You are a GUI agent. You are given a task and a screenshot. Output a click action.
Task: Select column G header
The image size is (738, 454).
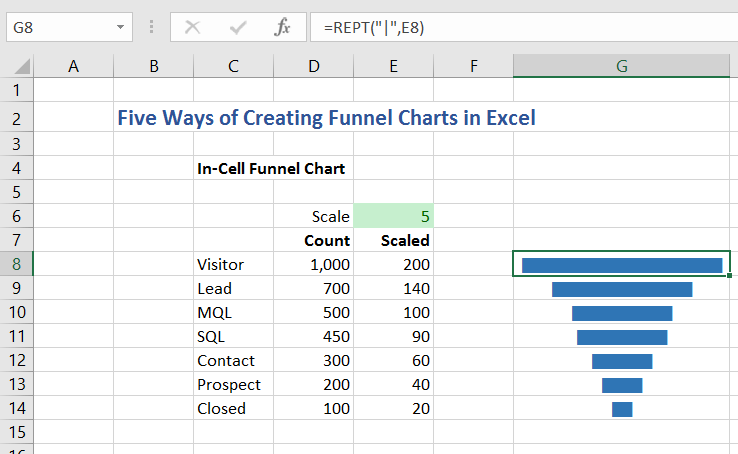[622, 67]
